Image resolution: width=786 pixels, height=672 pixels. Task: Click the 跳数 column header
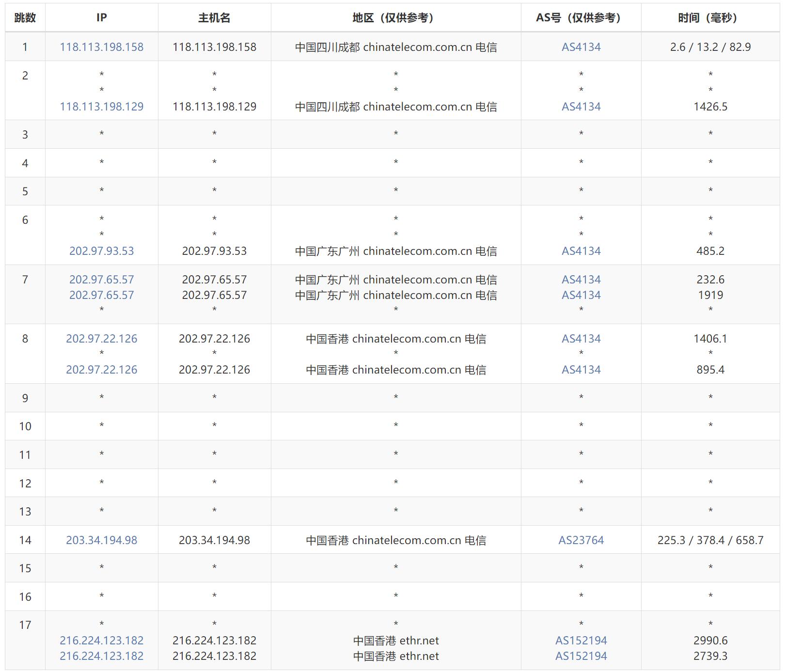(25, 18)
